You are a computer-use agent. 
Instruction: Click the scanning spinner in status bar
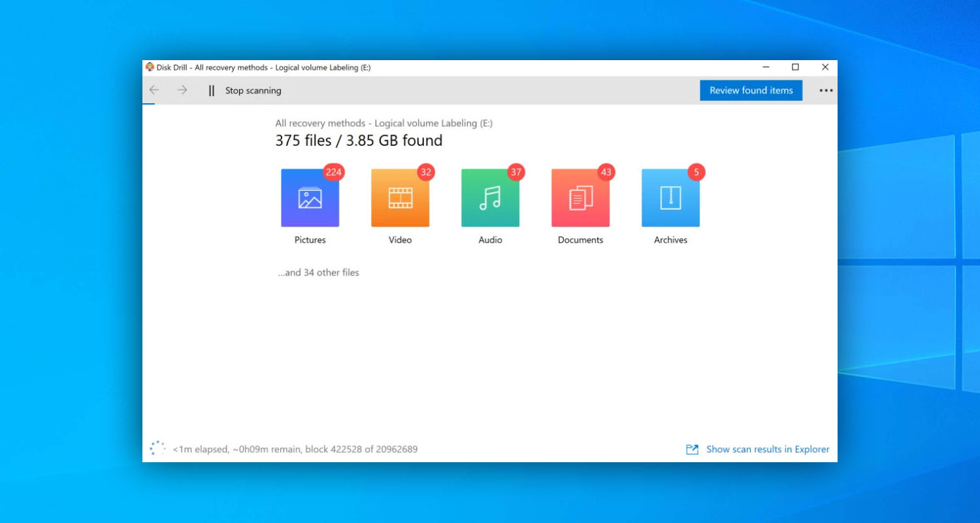pos(157,448)
